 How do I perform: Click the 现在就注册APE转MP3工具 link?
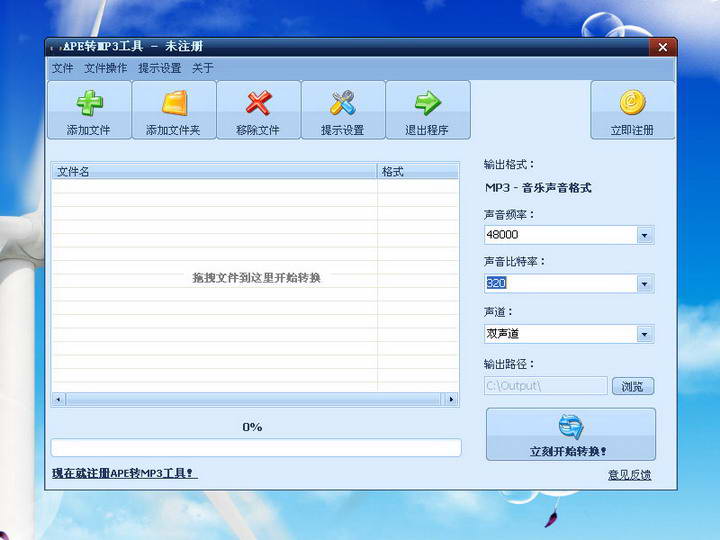click(124, 473)
